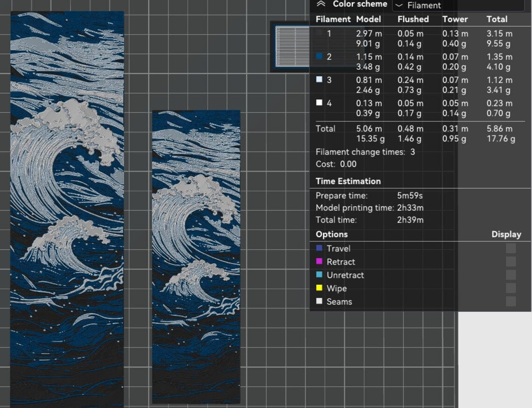Click the magenta Retract legend square
532x408 pixels.
click(320, 262)
